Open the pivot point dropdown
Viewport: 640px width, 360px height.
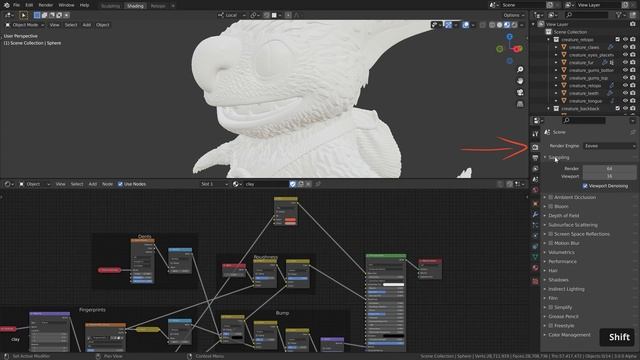pyautogui.click(x=256, y=15)
